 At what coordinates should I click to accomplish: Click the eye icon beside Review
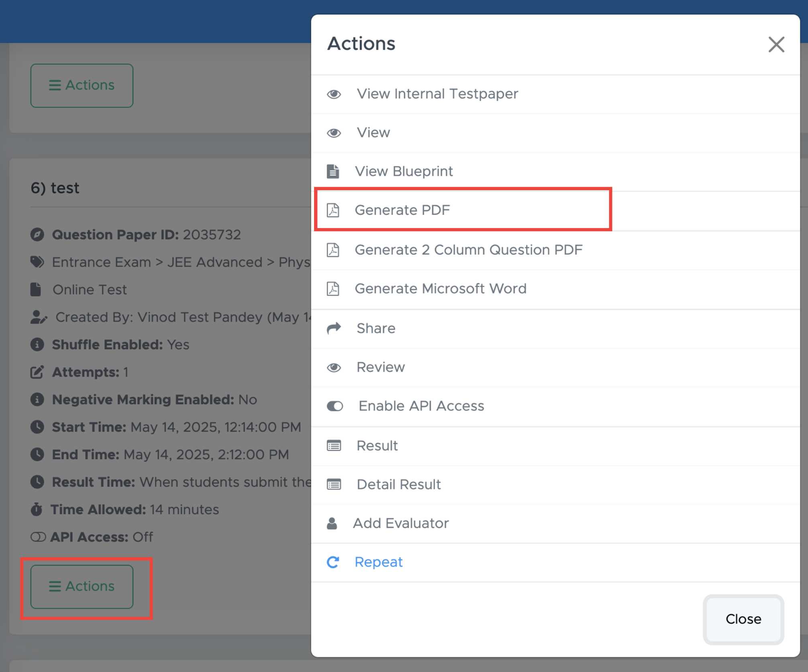(334, 367)
